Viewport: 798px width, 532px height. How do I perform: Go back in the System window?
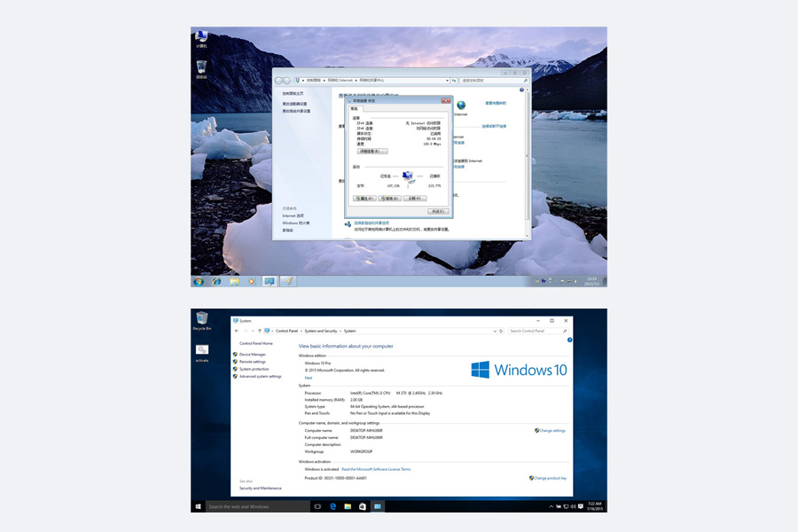237,331
